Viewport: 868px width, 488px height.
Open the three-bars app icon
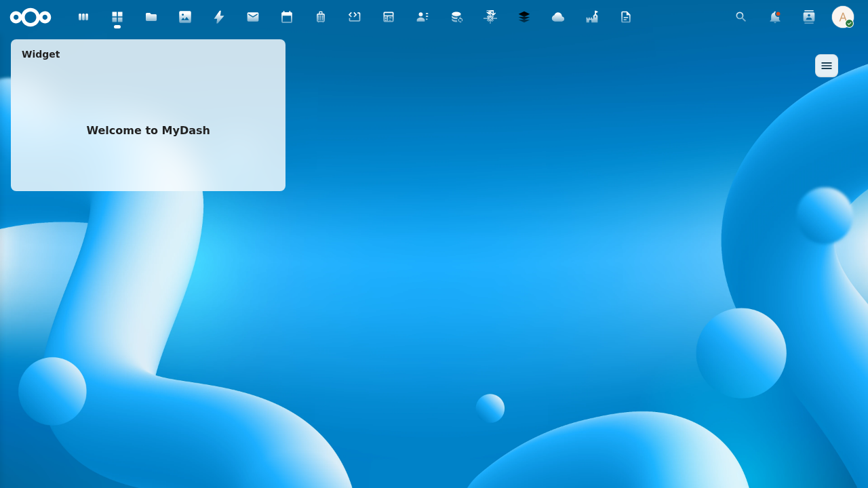[x=83, y=17]
